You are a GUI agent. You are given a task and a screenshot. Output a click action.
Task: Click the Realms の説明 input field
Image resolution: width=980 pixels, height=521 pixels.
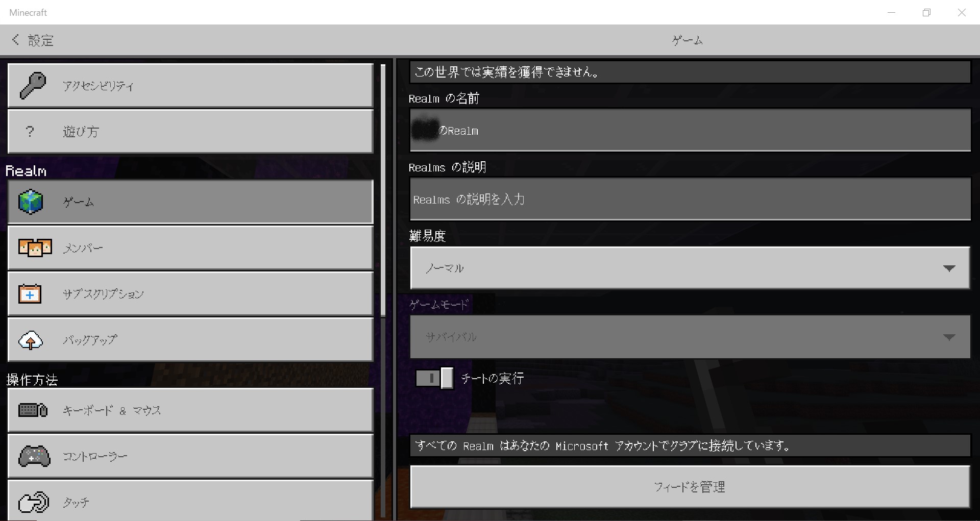tap(689, 200)
